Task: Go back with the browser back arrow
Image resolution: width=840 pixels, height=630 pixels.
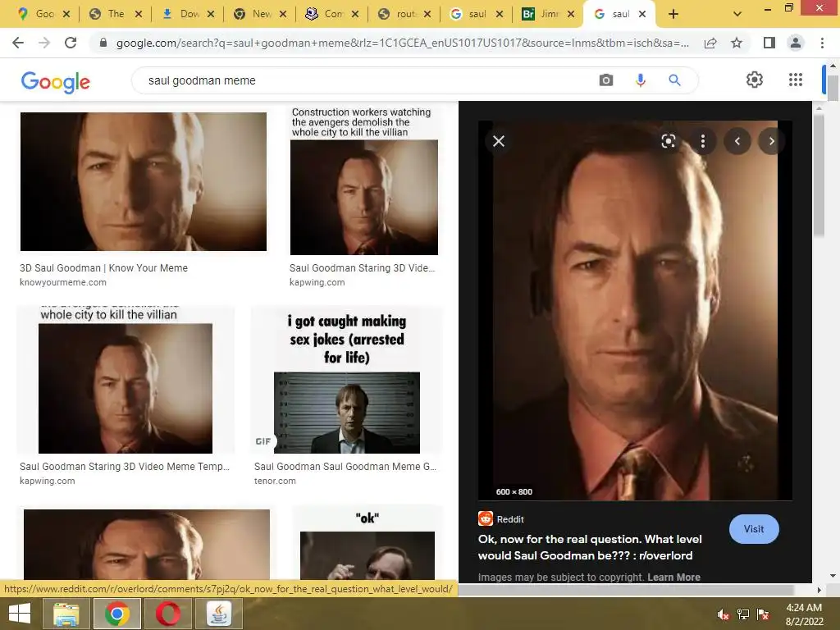Action: 18,43
